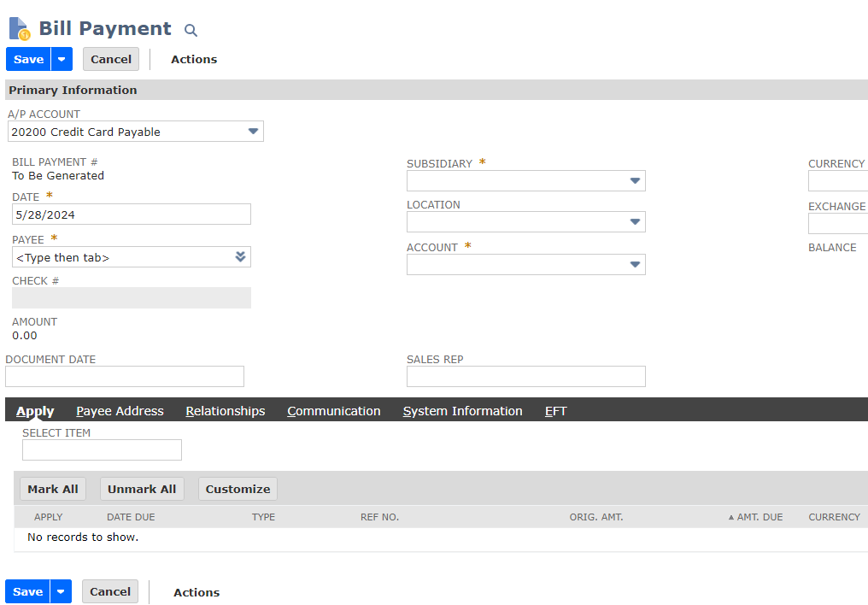This screenshot has width=868, height=605.
Task: Expand the A/P Account dropdown
Action: (x=253, y=132)
